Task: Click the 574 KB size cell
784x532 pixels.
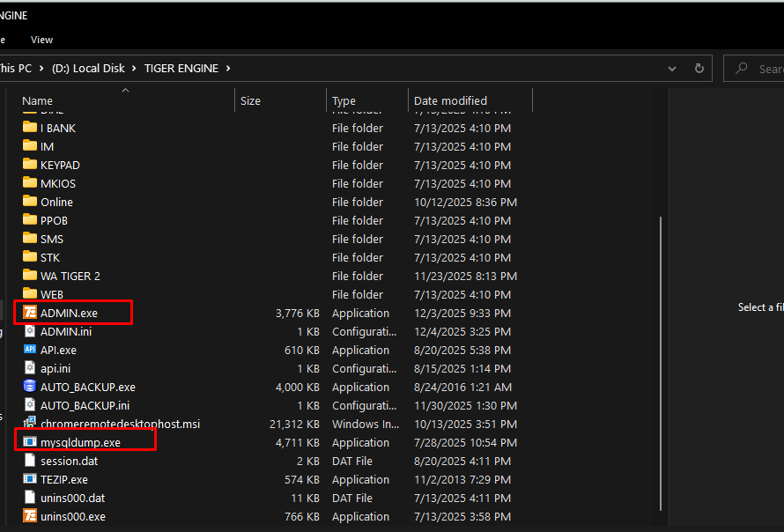Action: (x=302, y=479)
